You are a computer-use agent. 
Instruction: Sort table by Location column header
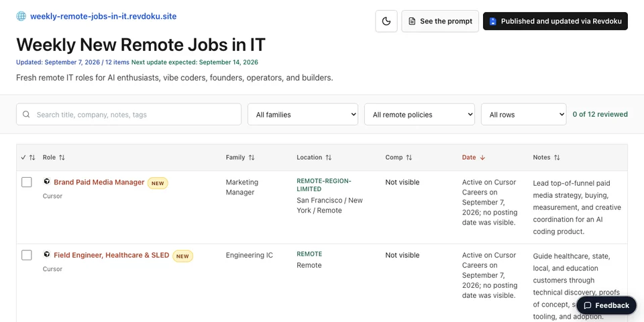pos(314,157)
